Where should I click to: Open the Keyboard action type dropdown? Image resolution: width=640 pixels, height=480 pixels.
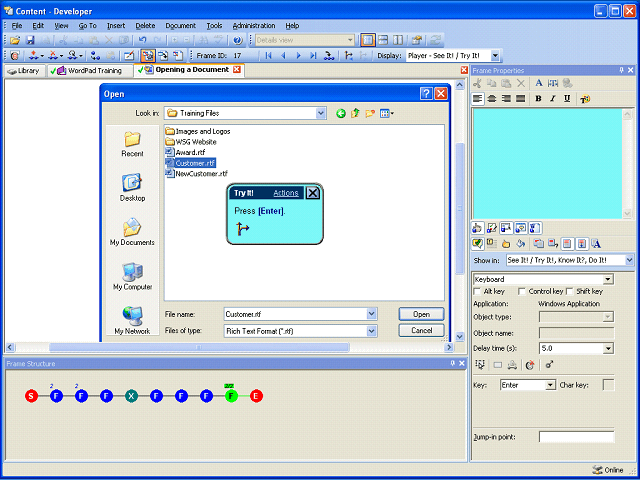pos(608,280)
